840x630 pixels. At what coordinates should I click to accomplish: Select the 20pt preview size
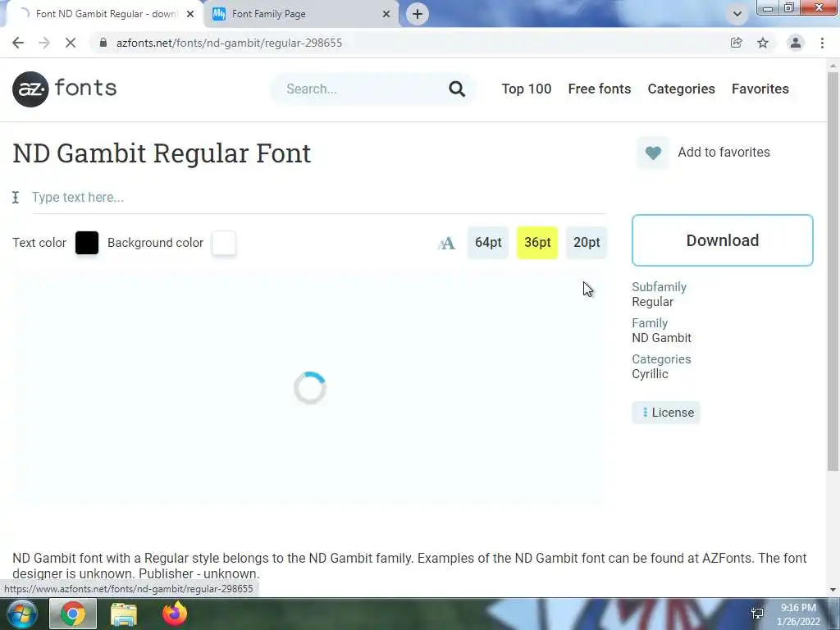pyautogui.click(x=587, y=243)
